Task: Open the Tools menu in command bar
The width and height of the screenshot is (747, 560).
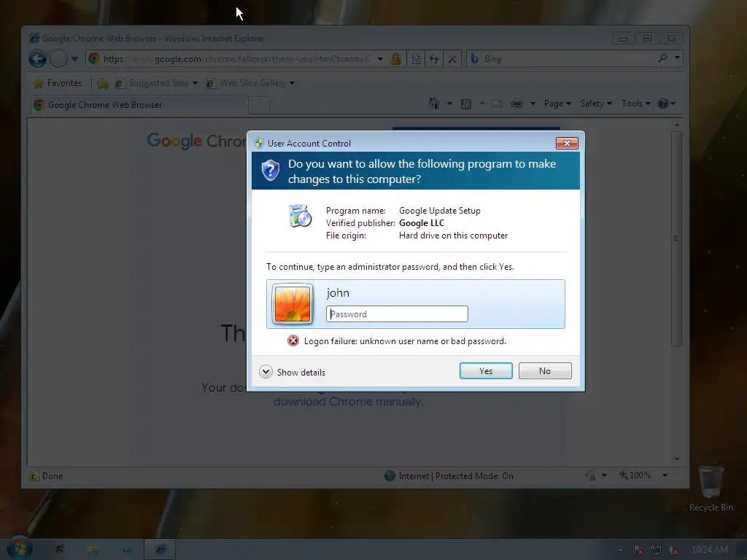Action: point(635,104)
